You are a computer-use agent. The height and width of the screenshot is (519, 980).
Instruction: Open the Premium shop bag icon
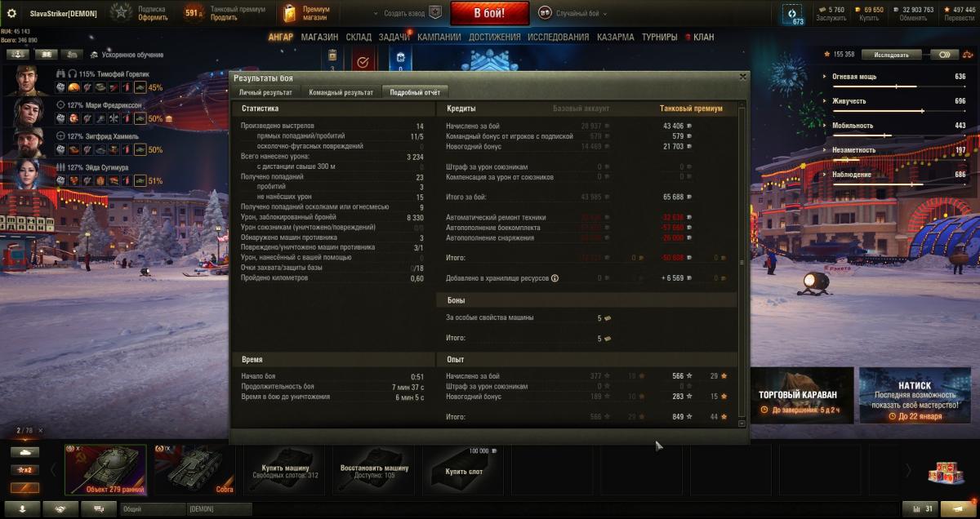pos(288,13)
